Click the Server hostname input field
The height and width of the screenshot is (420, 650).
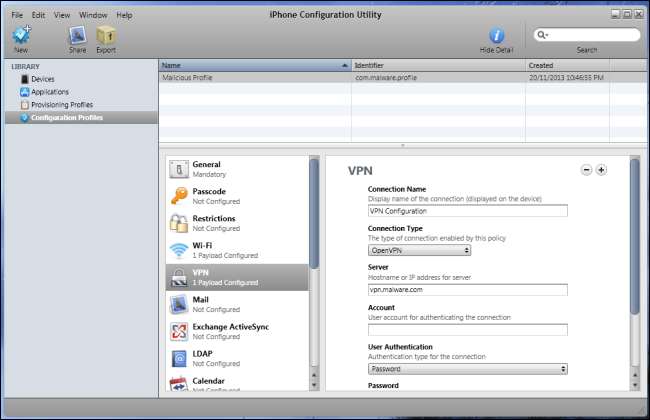[x=468, y=290]
